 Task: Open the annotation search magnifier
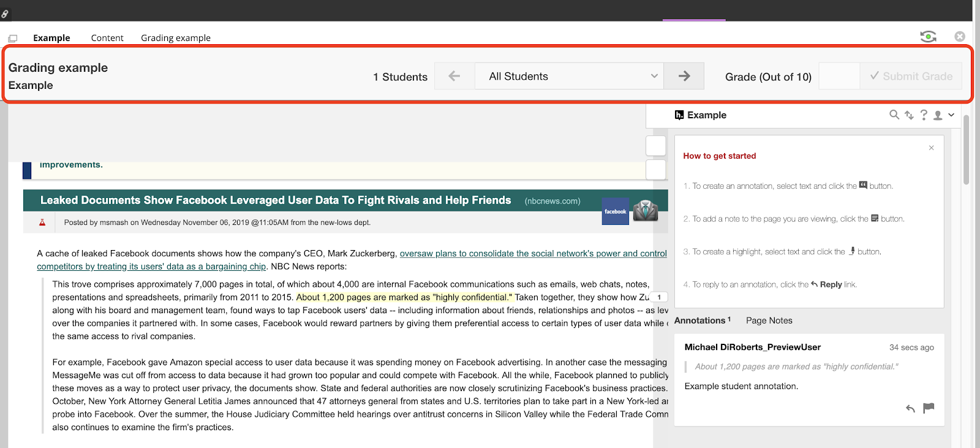pos(894,115)
